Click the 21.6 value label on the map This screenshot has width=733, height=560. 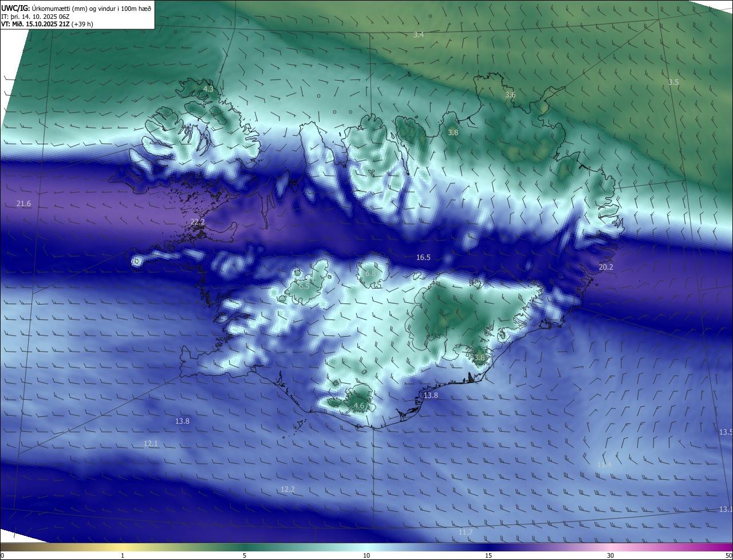(23, 204)
